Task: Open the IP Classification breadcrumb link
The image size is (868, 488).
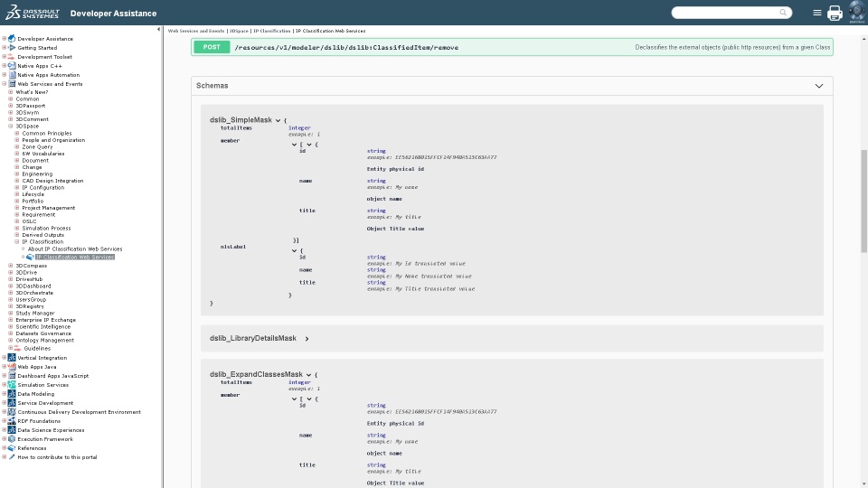Action: [x=272, y=31]
